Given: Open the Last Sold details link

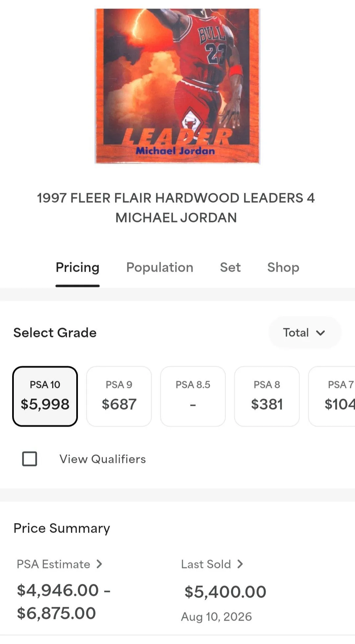Looking at the screenshot, I should 212,564.
